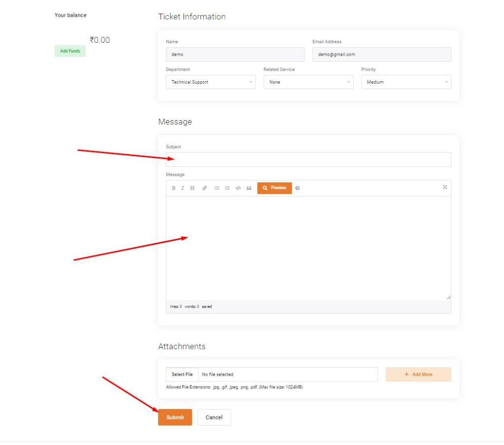Focus the Subject input field
This screenshot has height=445, width=504.
[x=308, y=159]
